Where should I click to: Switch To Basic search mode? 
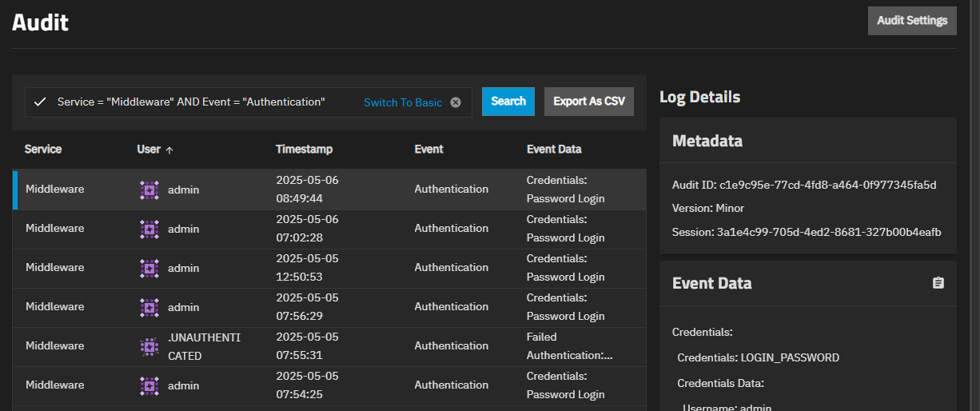(x=402, y=102)
